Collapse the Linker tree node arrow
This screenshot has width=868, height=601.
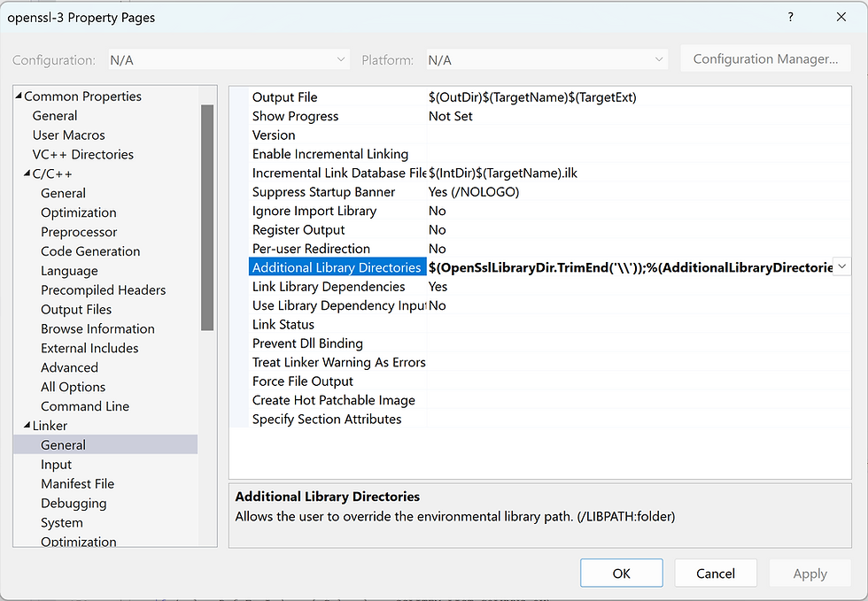[27, 425]
